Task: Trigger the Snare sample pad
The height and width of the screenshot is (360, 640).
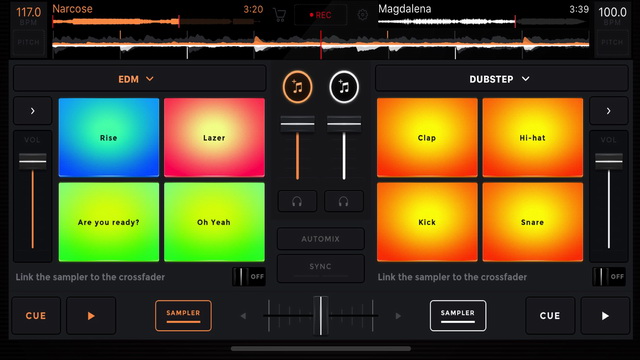Action: [x=533, y=222]
